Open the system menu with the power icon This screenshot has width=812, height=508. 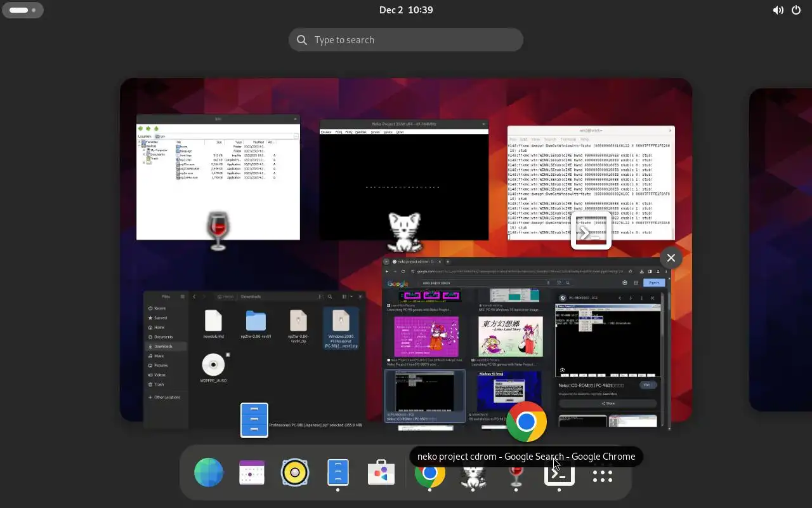pyautogui.click(x=796, y=10)
